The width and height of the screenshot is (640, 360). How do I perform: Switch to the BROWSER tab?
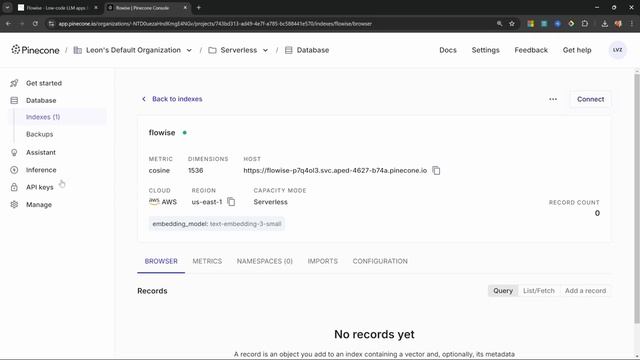pos(161,261)
